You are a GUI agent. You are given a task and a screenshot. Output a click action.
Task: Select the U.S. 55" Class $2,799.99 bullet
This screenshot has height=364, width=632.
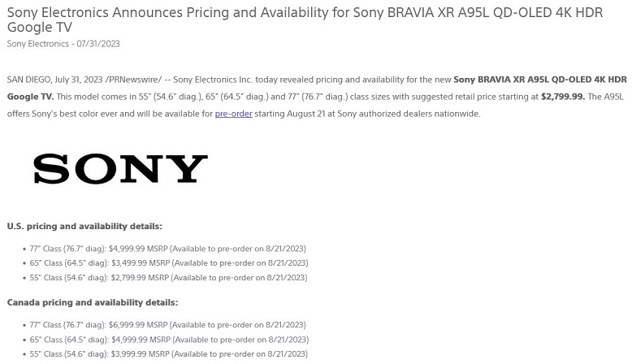coord(168,278)
